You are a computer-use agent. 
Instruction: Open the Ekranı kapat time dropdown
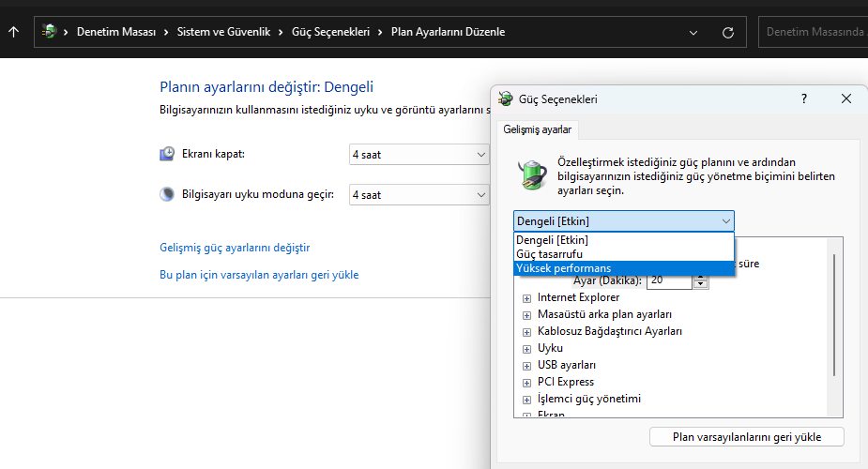419,154
